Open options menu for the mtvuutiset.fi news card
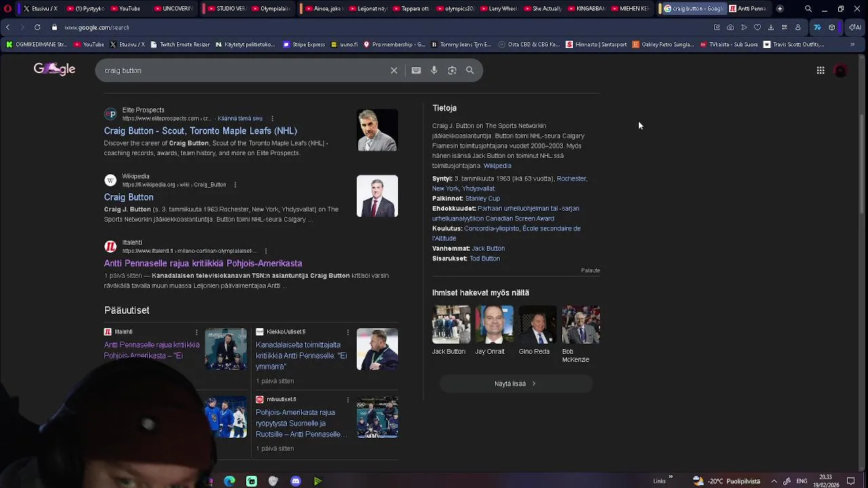Screen dimensions: 868x488 click(x=348, y=400)
